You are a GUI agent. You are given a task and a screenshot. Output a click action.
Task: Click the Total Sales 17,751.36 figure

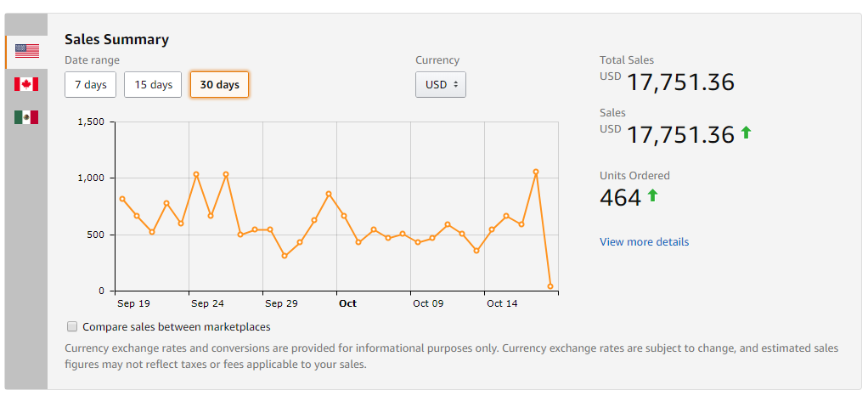point(680,82)
